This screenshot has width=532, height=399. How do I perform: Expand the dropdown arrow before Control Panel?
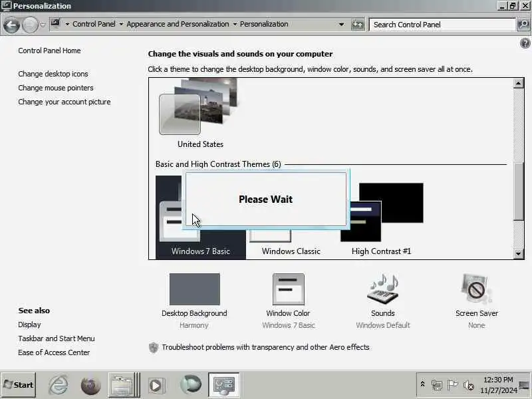click(x=67, y=24)
